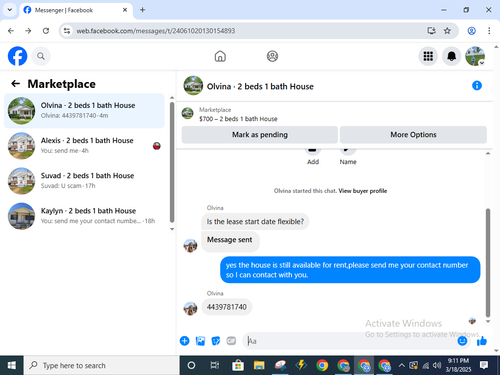Click the Windows taskbar search box

coord(102,365)
